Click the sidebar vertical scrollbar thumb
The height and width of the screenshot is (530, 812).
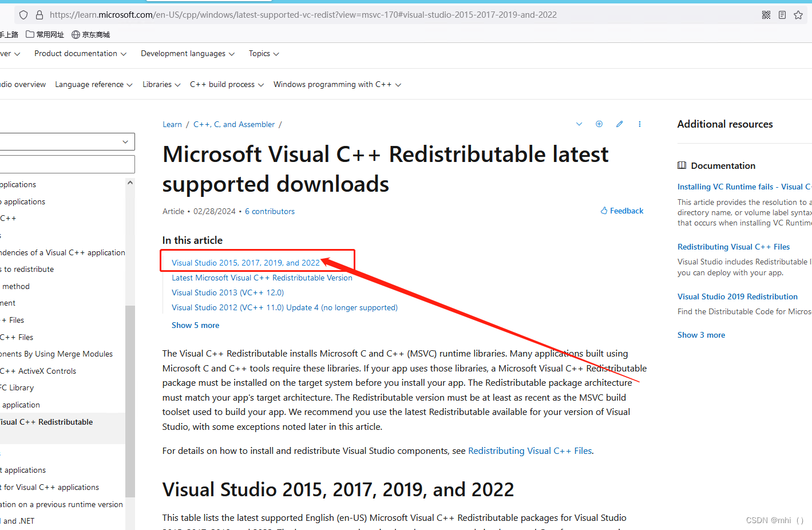(x=130, y=401)
